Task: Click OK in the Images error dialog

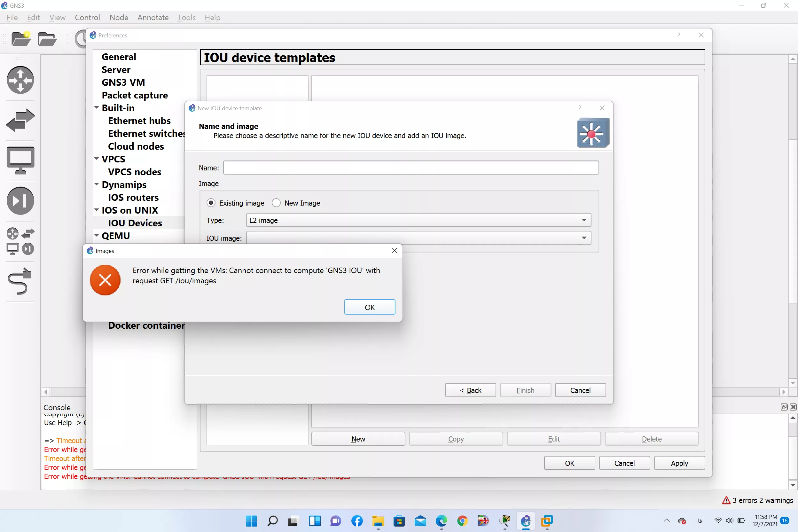Action: click(370, 307)
